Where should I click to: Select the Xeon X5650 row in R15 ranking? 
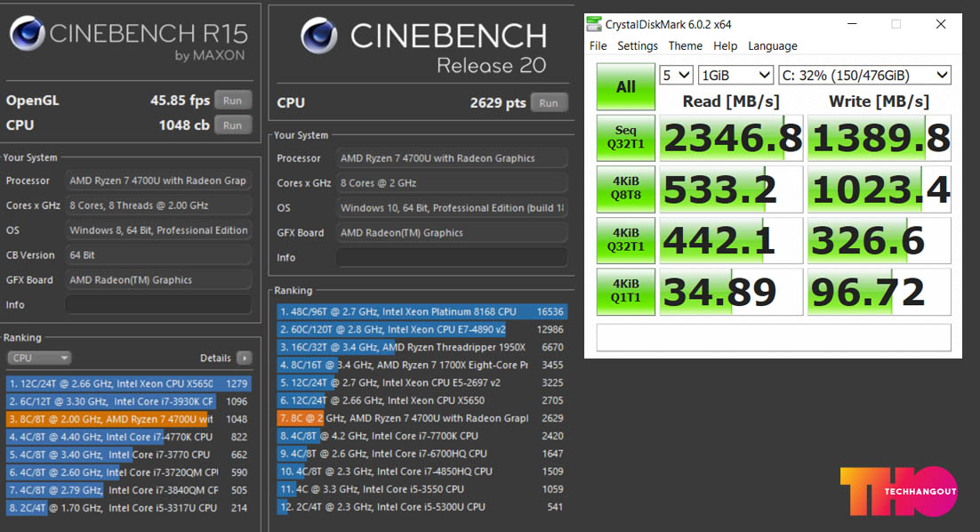click(x=129, y=383)
